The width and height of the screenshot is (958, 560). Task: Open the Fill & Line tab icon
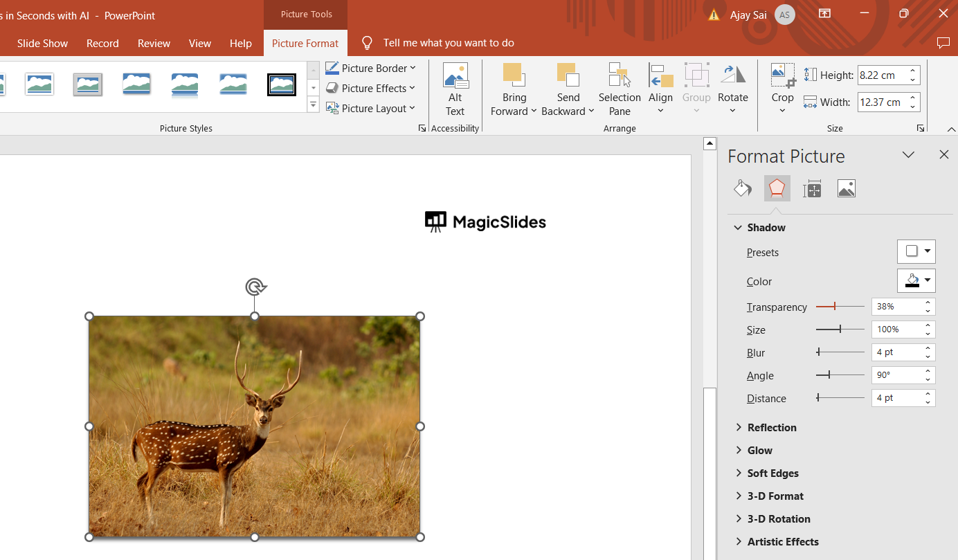(x=743, y=188)
